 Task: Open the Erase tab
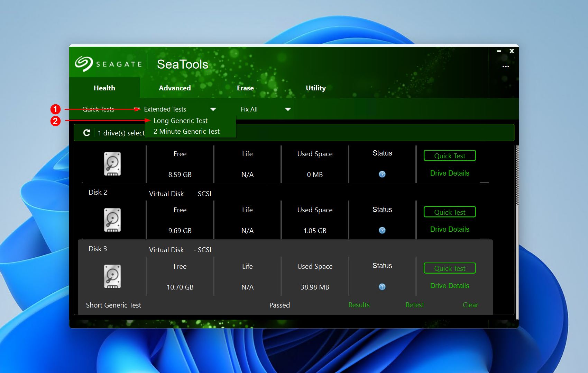(245, 88)
